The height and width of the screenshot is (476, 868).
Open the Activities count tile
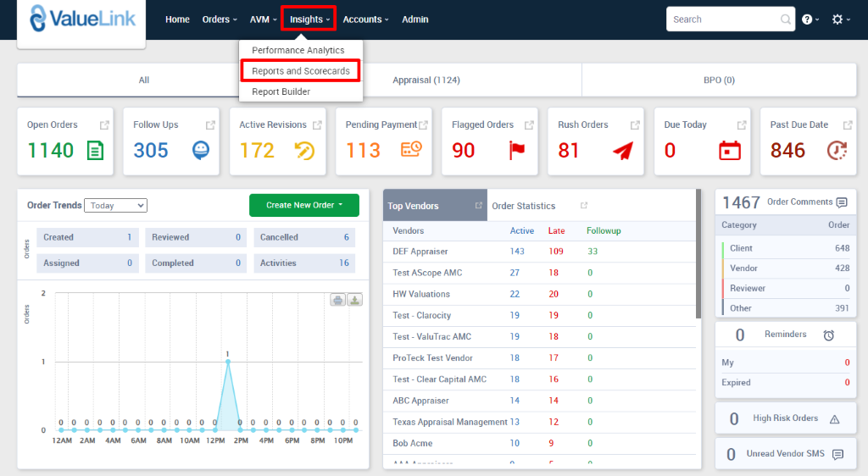[x=304, y=263]
